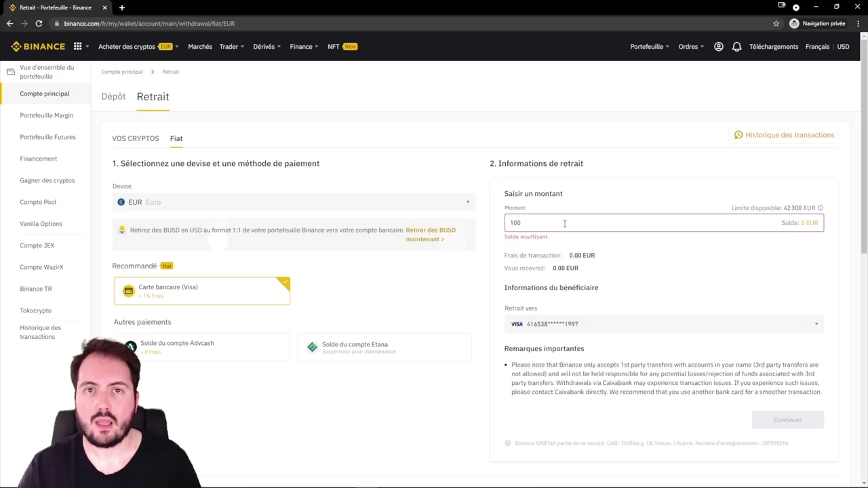Select Solde du compte Advcash option
The width and height of the screenshot is (868, 488).
(x=201, y=347)
